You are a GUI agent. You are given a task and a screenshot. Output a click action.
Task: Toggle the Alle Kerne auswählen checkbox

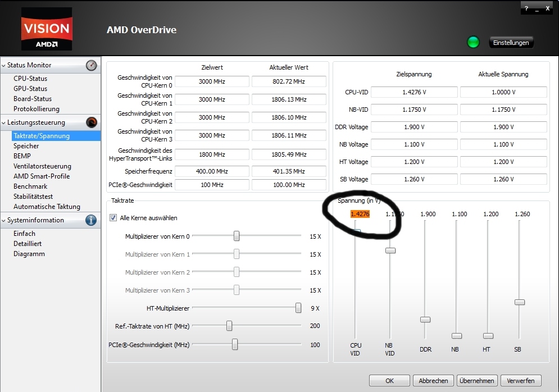coord(113,218)
